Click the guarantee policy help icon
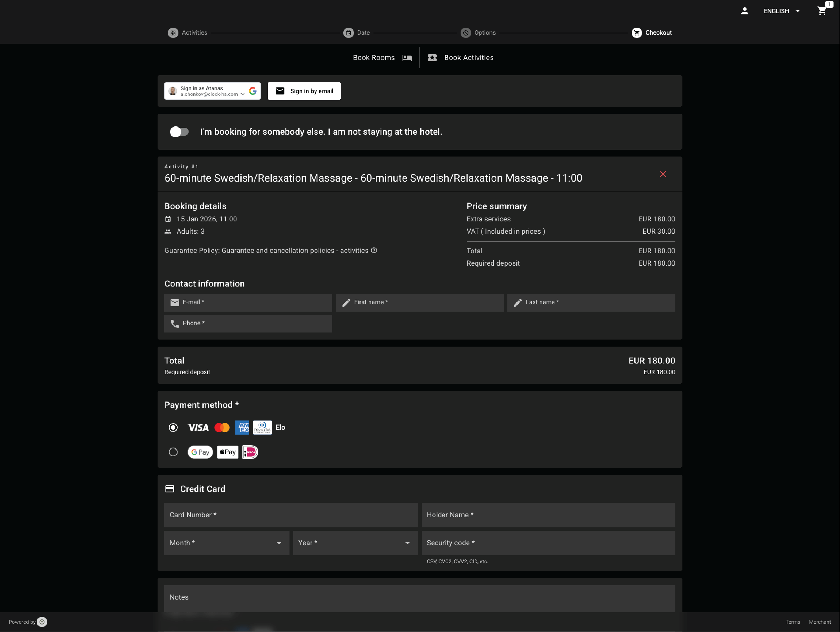840x632 pixels. [374, 250]
